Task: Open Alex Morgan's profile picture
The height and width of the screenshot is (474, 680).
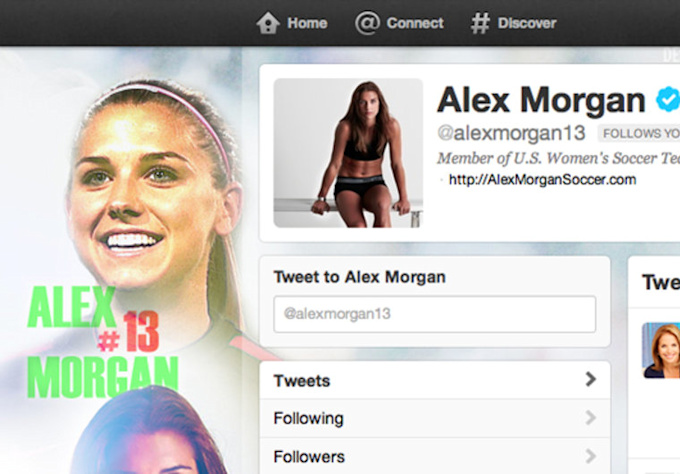Action: (348, 153)
